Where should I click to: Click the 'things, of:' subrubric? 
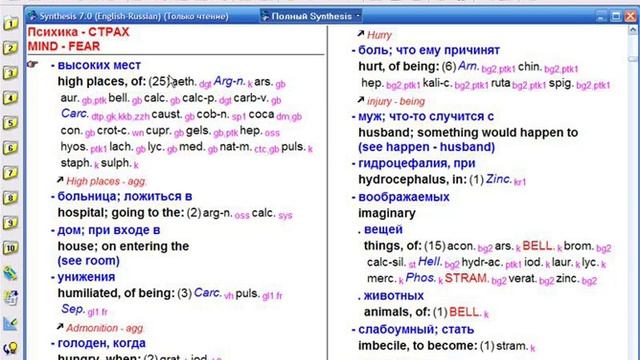point(392,246)
